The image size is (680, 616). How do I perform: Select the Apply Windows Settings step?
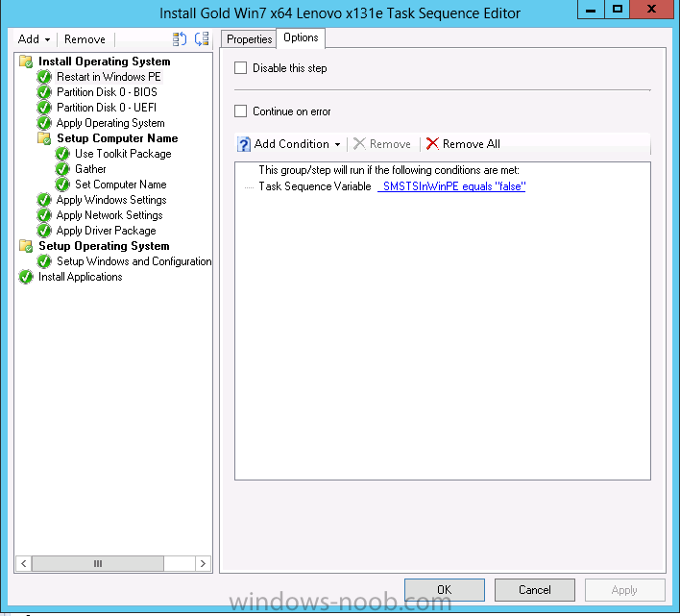[111, 200]
